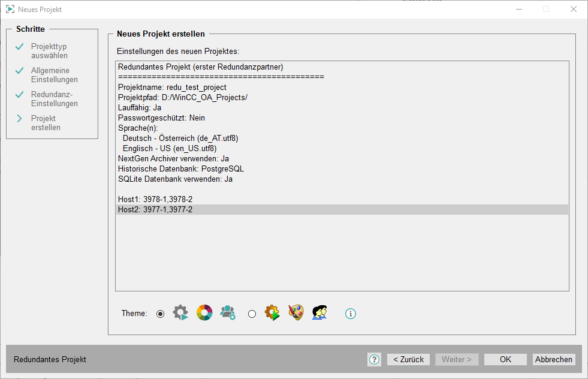This screenshot has width=588, height=379.
Task: Open the Redundanz-Einstellungen step
Action: pos(55,99)
